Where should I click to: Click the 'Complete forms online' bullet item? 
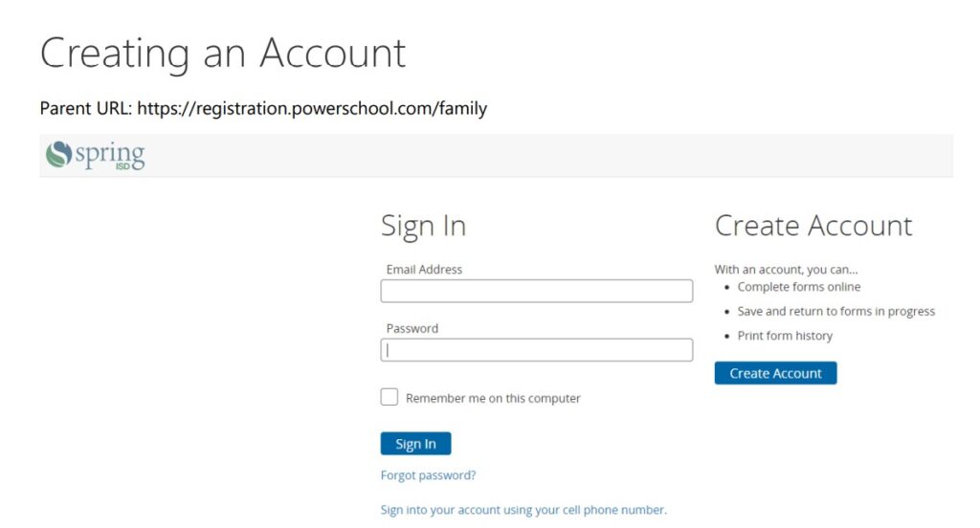click(799, 287)
